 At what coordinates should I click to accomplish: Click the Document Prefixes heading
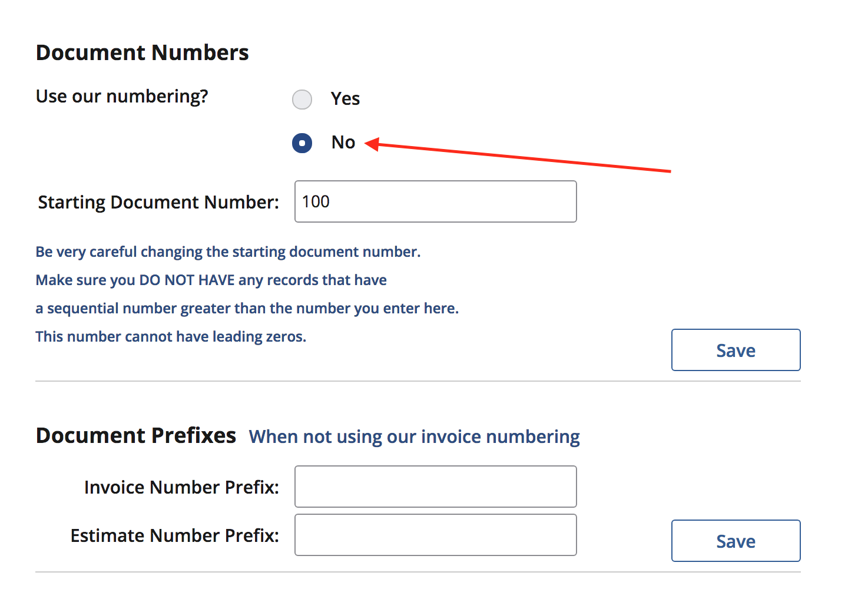136,436
